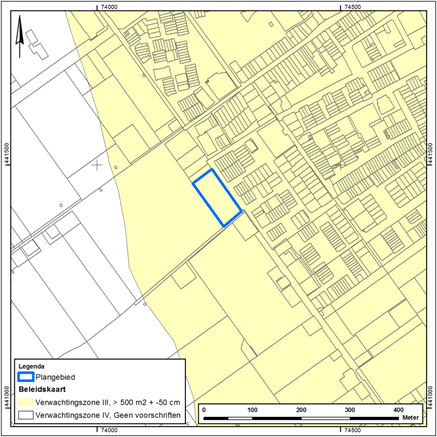Image resolution: width=437 pixels, height=437 pixels.
Task: Click the bottom '74000' coordinate label
Action: tap(110, 430)
